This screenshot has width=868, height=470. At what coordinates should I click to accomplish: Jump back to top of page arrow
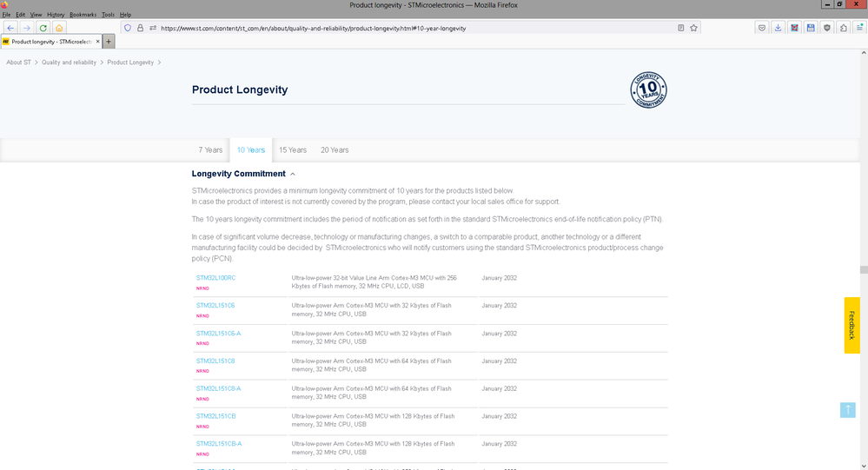847,410
